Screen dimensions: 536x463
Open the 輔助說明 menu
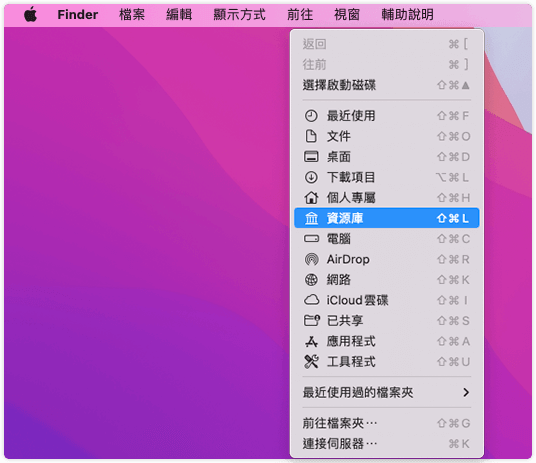407,15
